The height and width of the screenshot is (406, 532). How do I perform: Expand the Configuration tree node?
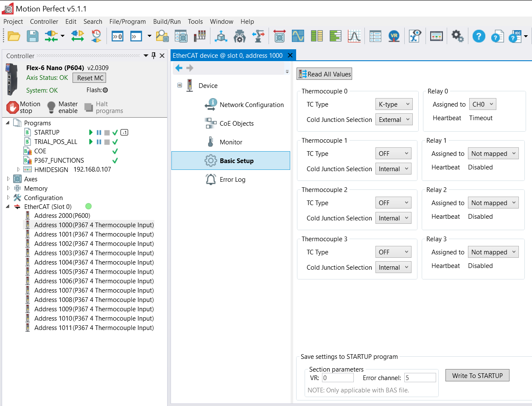tap(8, 198)
